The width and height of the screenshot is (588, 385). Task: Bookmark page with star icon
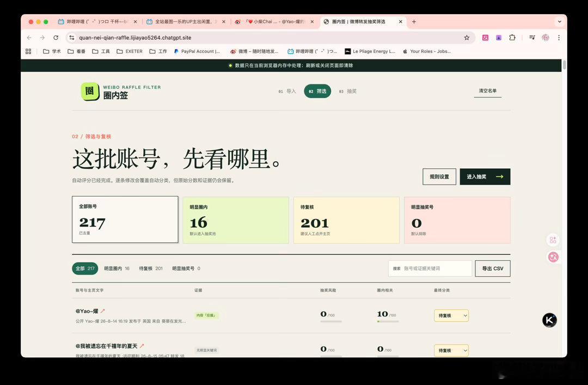(467, 38)
